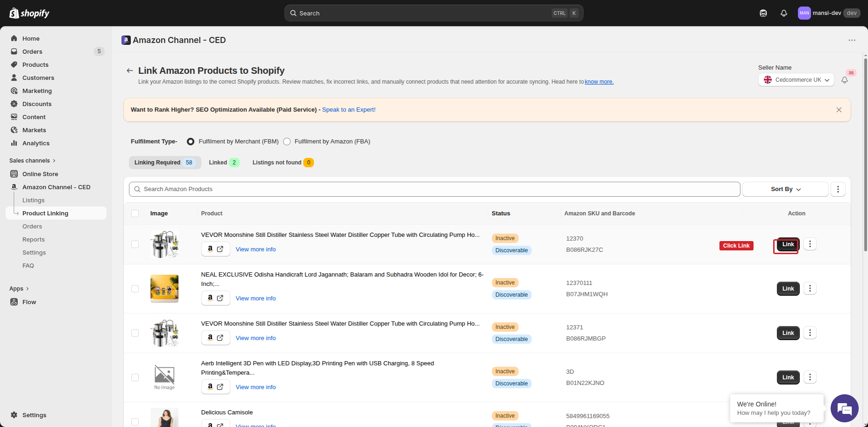
Task: Check the NEAL EXCLUSIVE row checkbox
Action: click(x=135, y=289)
